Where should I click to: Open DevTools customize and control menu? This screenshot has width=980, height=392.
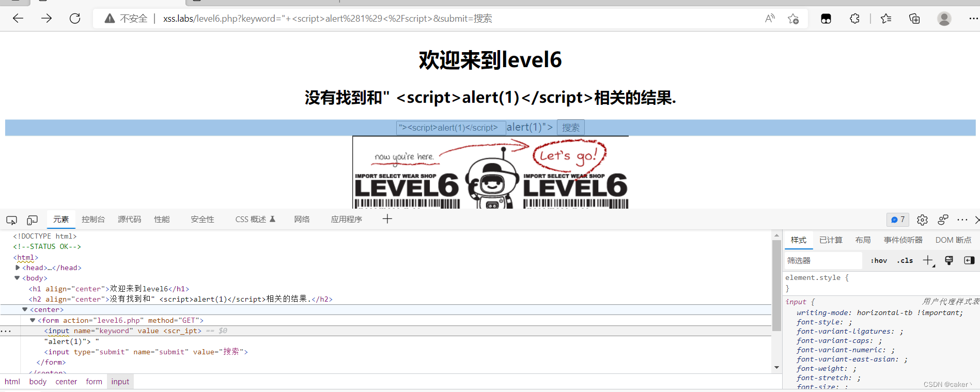point(962,219)
